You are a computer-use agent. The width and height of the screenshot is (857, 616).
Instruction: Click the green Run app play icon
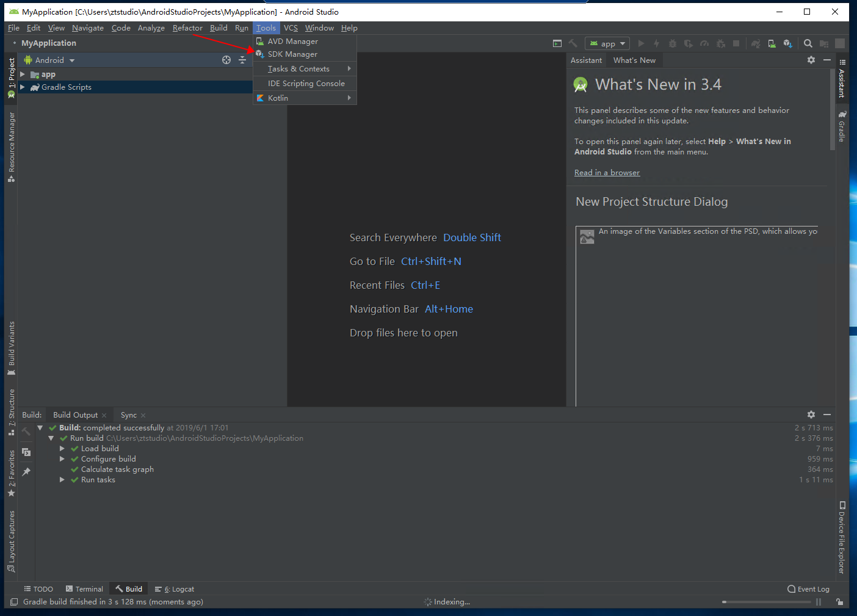coord(641,43)
